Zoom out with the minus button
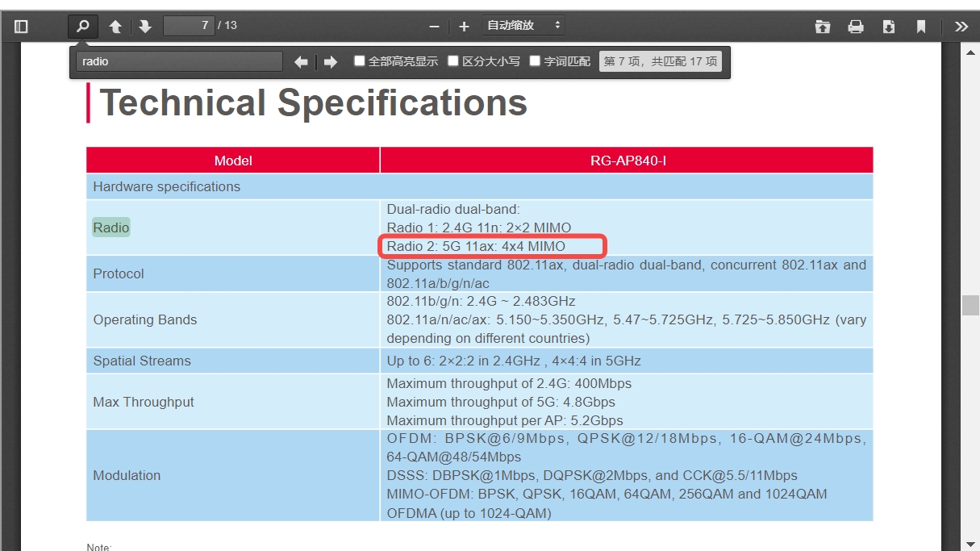The width and height of the screenshot is (980, 551). click(x=434, y=27)
